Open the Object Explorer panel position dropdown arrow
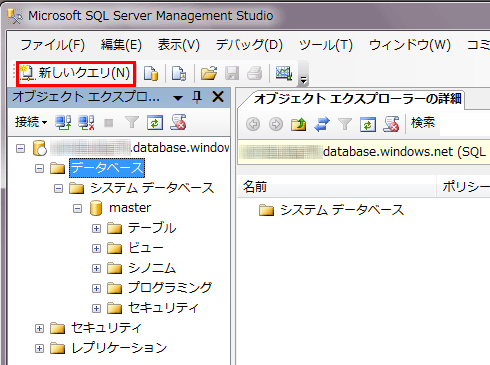Screen dimensions: 490x365 click(178, 98)
